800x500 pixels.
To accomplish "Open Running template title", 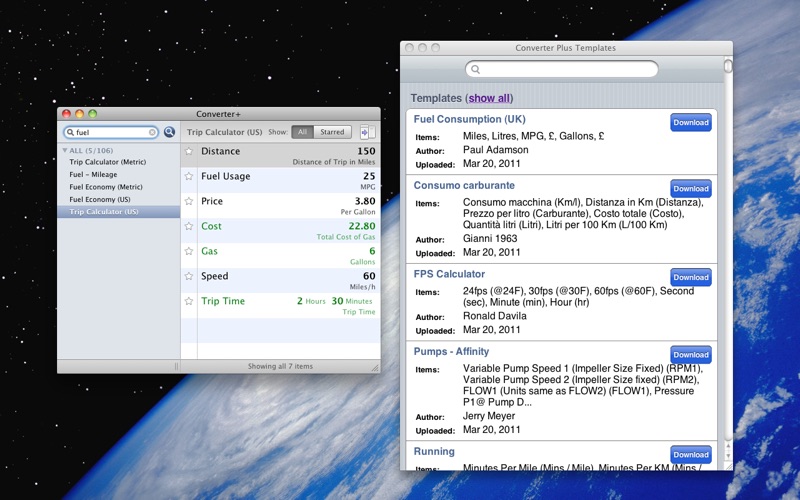I will (x=434, y=452).
